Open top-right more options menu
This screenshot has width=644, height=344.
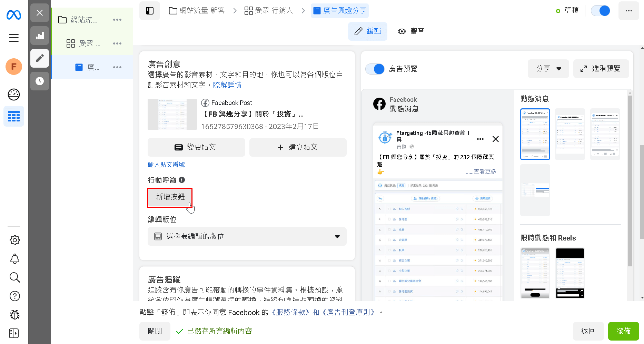pos(628,11)
